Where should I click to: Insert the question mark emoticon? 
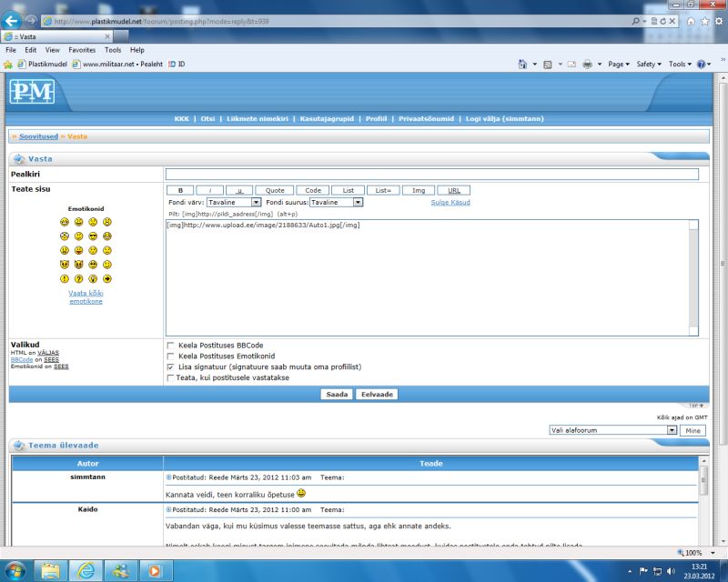[x=78, y=278]
